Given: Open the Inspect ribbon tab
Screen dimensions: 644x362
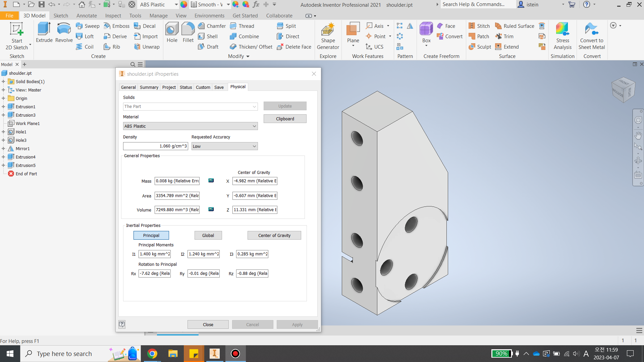Looking at the screenshot, I should (113, 15).
